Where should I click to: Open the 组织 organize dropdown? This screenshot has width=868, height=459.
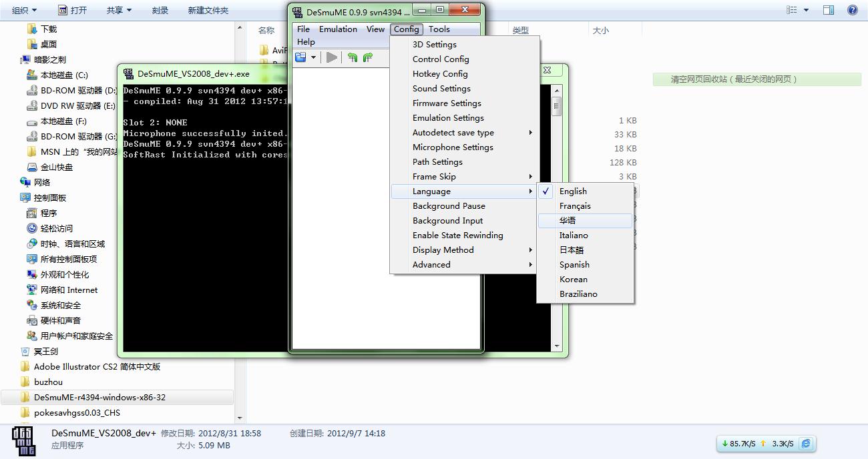pos(24,10)
